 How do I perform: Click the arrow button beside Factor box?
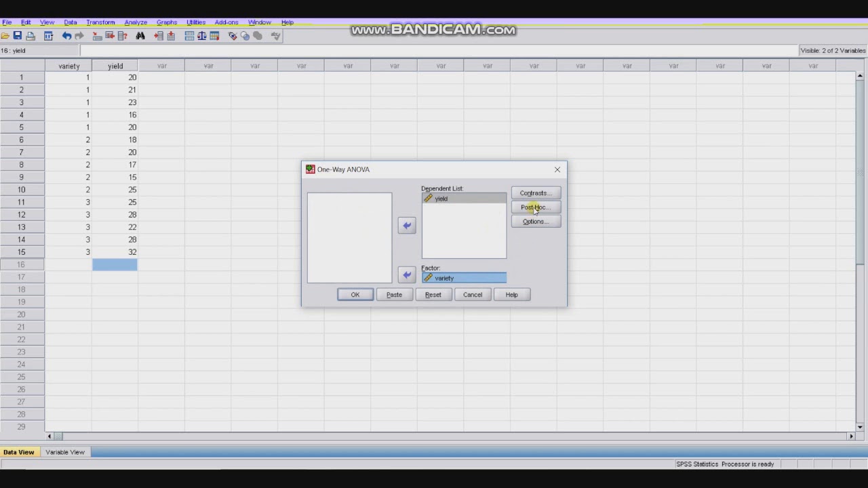407,274
